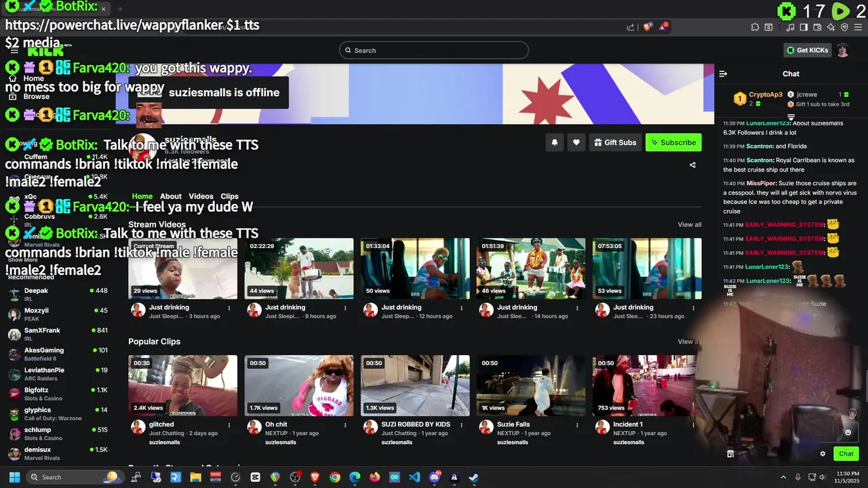868x488 pixels.
Task: Open the SamXFrank recommended channel
Action: pos(58,334)
